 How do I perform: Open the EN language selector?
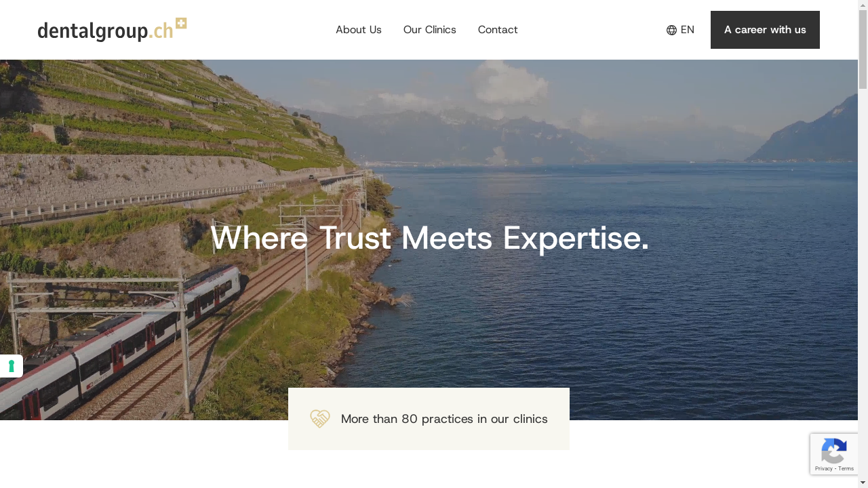pyautogui.click(x=680, y=30)
